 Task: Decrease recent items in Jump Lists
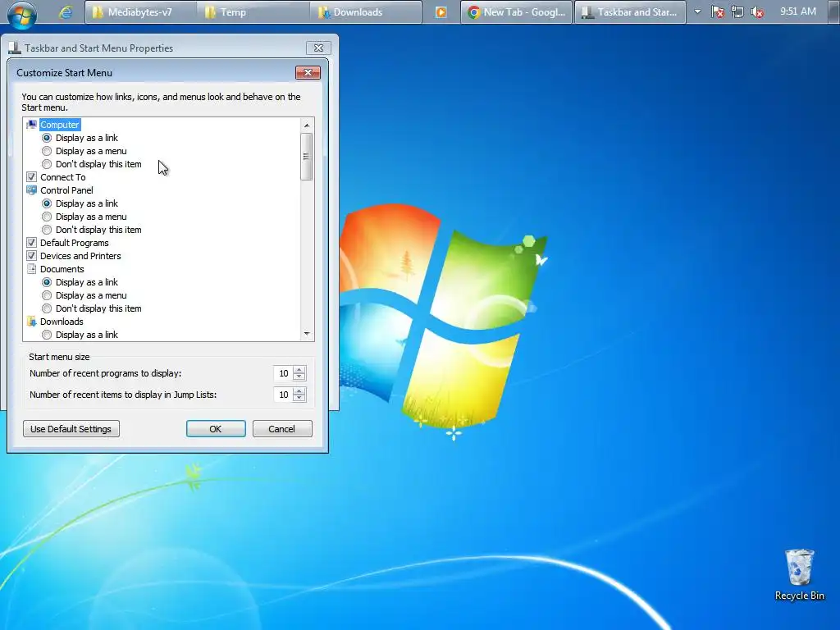[x=299, y=398]
